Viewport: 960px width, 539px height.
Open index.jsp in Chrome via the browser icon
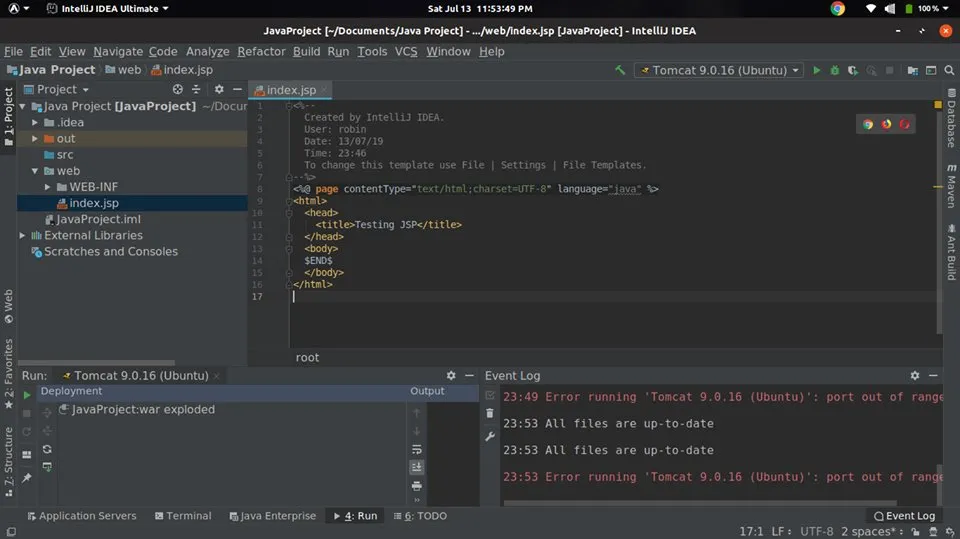pos(868,124)
